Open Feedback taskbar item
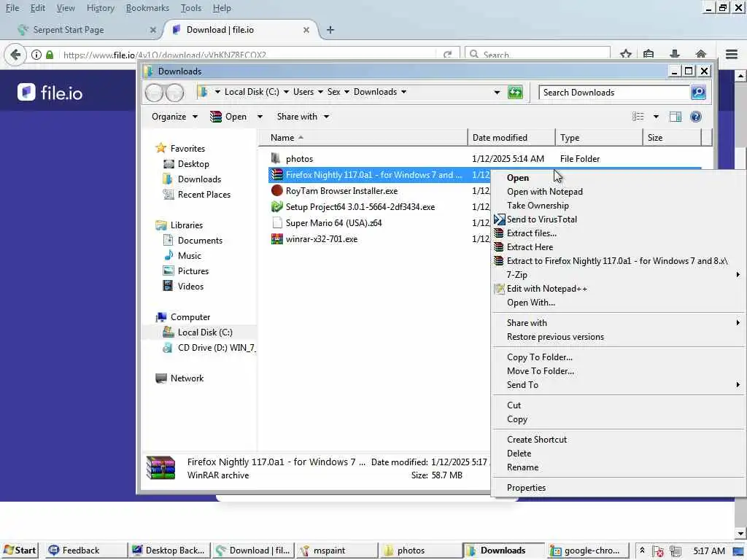 (86, 551)
